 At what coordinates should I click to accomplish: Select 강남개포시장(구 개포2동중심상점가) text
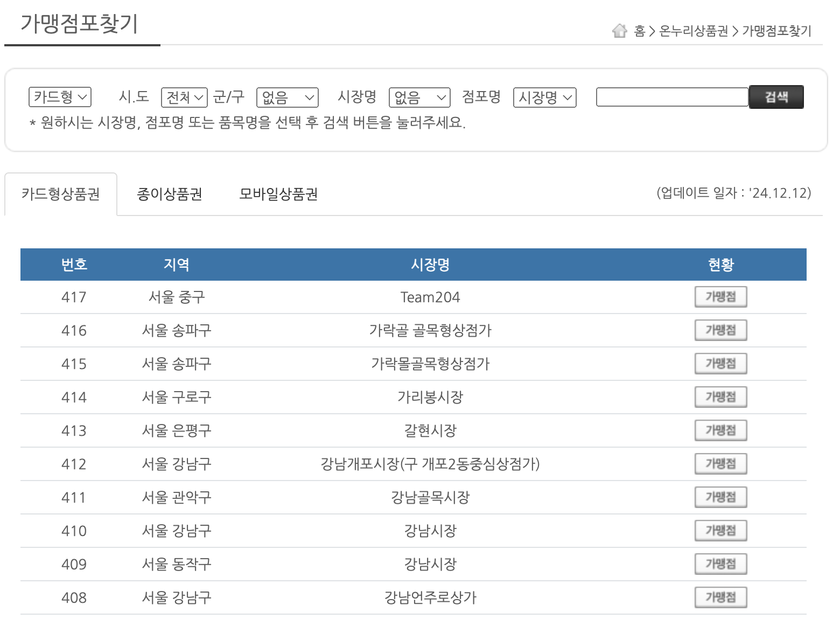(x=430, y=464)
